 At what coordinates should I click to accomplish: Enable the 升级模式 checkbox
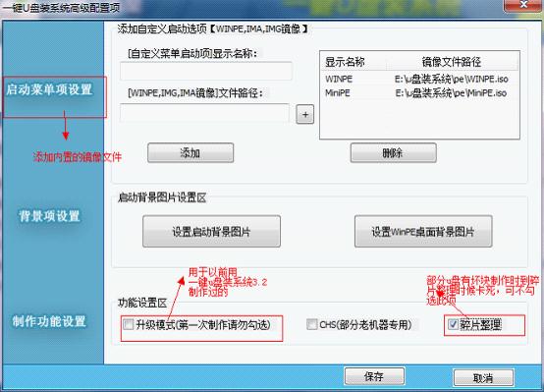[x=129, y=324]
